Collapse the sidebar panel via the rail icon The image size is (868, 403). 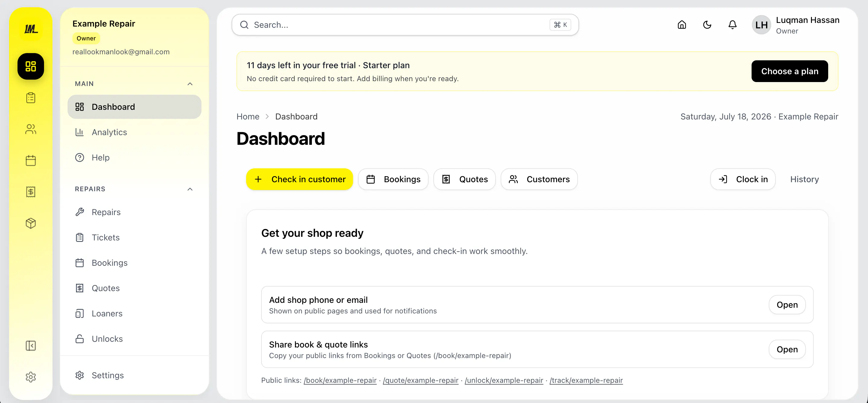click(31, 346)
